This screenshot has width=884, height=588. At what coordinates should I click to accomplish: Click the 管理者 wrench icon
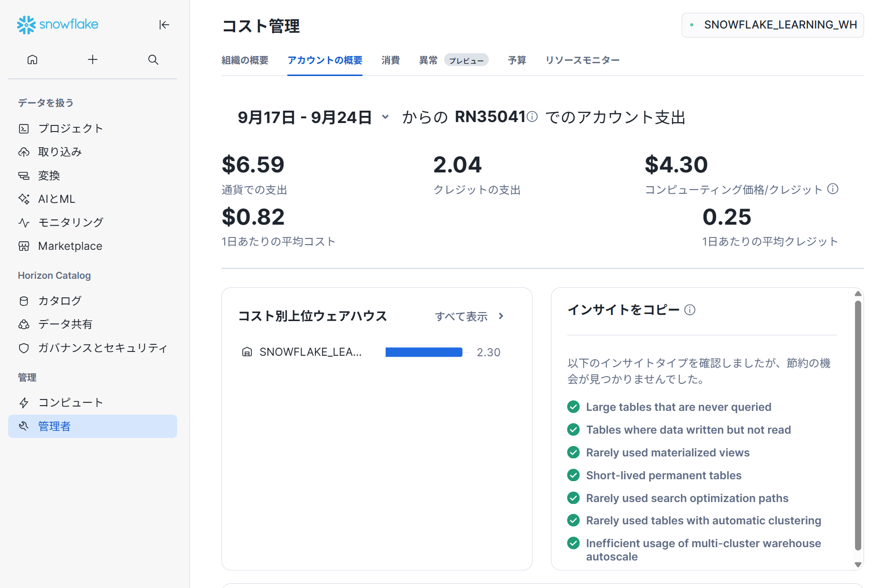(x=24, y=427)
